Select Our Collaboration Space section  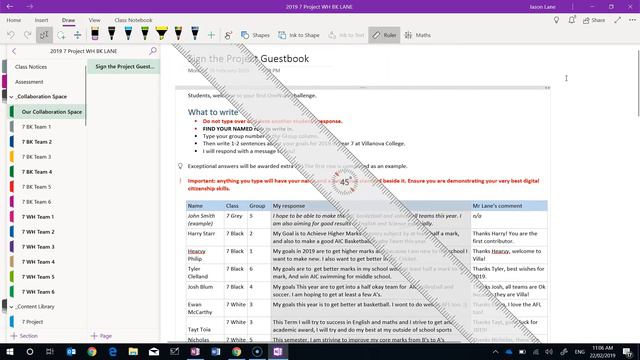click(x=48, y=112)
